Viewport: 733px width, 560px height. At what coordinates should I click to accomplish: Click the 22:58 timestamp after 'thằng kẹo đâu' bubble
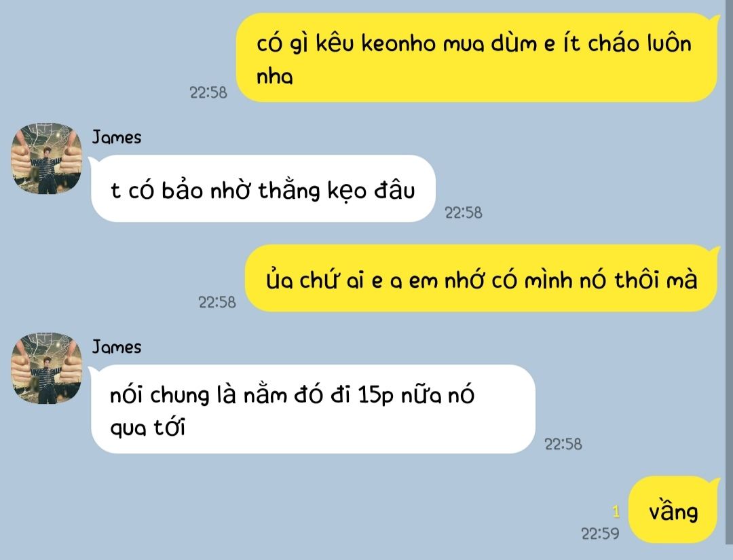(464, 212)
